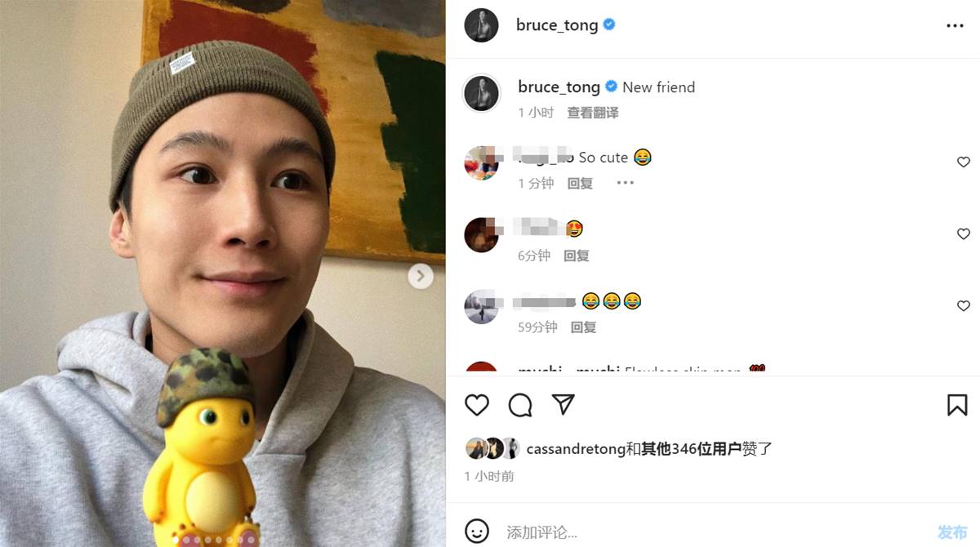Open bruce_tong avatar in header
This screenshot has height=547, width=980.
click(481, 25)
